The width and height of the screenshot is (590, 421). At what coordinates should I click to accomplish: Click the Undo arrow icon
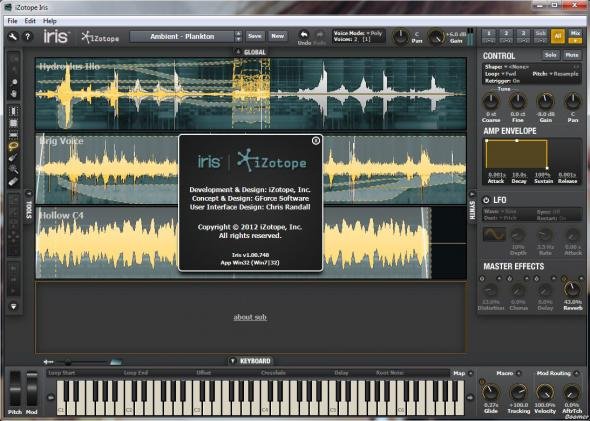[x=304, y=35]
